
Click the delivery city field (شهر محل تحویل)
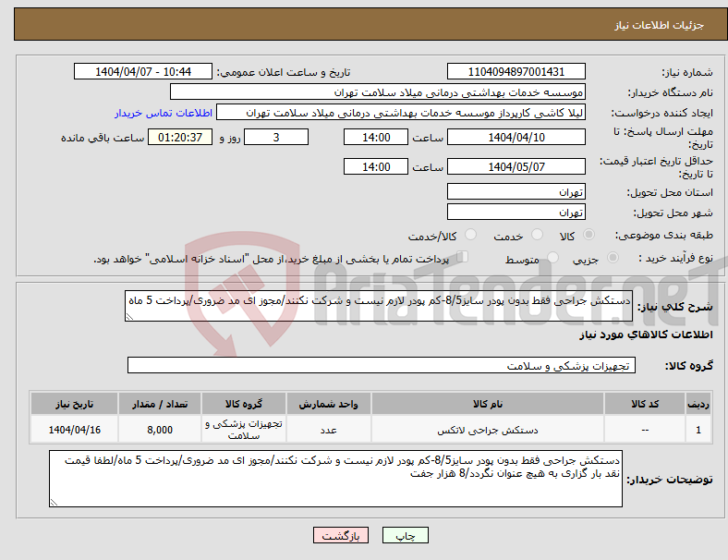pos(516,212)
